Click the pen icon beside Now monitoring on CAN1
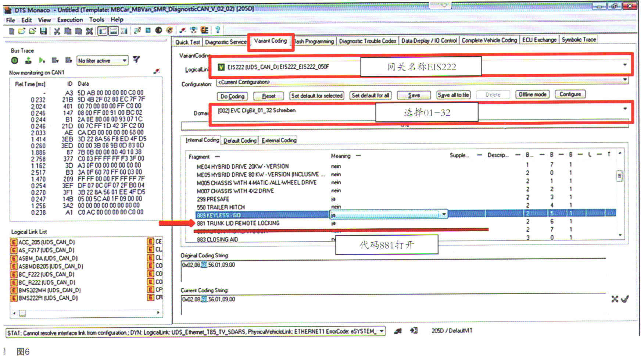Image resolution: width=644 pixels, height=360 pixels. pos(157,71)
